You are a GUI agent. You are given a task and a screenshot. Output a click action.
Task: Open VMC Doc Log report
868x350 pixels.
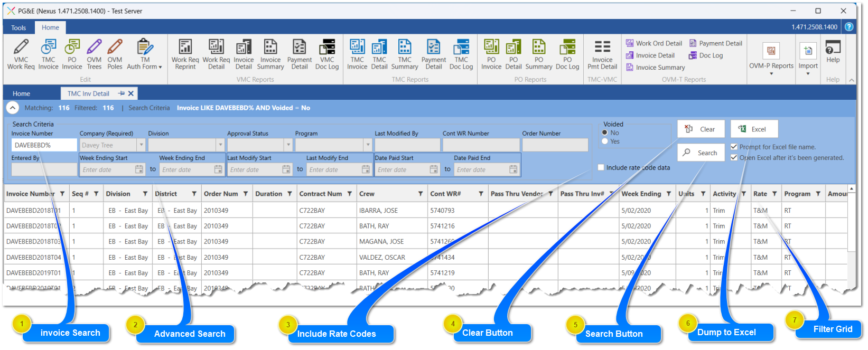tap(326, 54)
